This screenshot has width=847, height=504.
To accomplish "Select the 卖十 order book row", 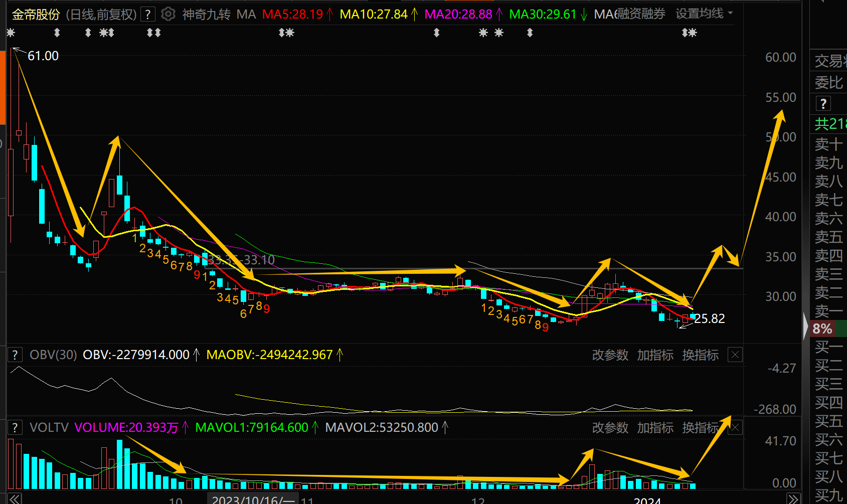I will tap(828, 144).
